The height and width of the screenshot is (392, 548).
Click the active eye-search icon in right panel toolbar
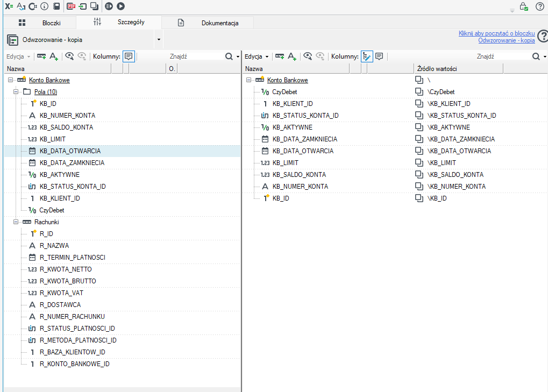[x=308, y=56]
